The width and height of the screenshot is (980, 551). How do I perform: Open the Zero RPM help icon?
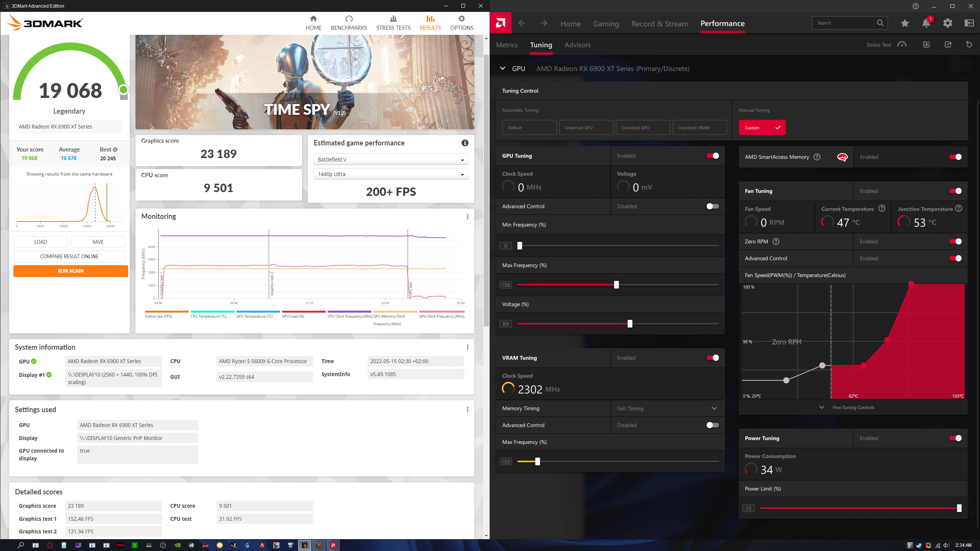776,241
